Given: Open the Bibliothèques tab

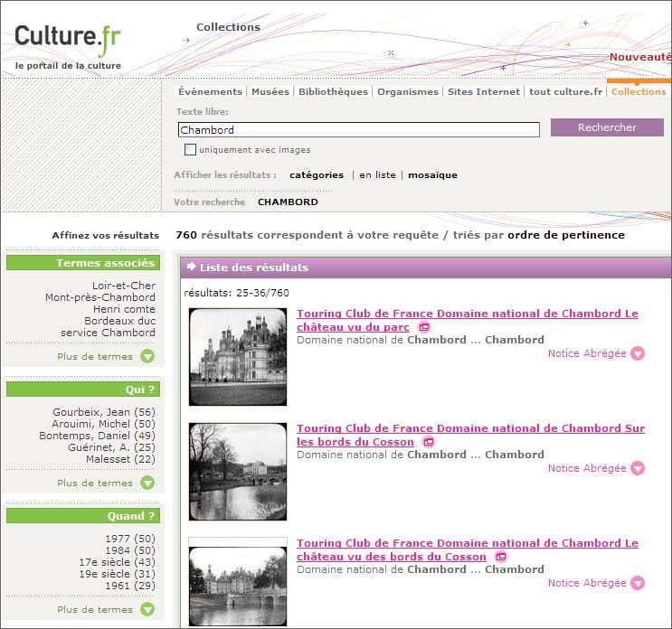Looking at the screenshot, I should (333, 91).
